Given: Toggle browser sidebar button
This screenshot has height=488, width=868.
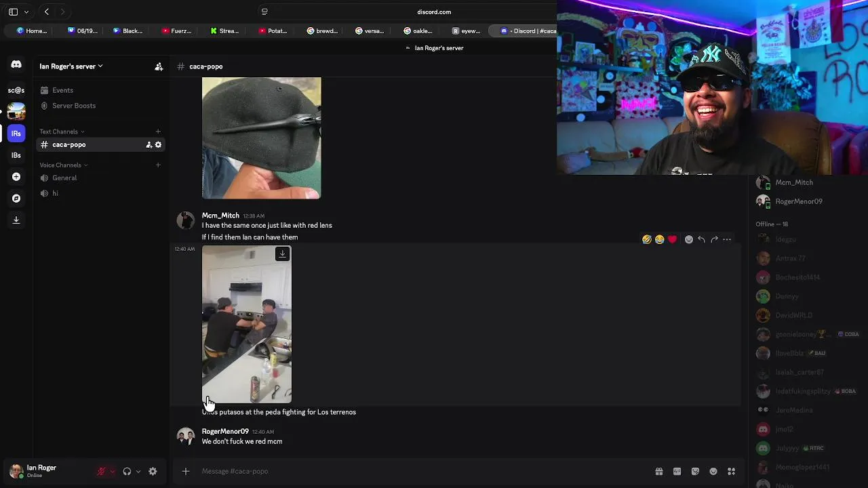Looking at the screenshot, I should click(13, 12).
